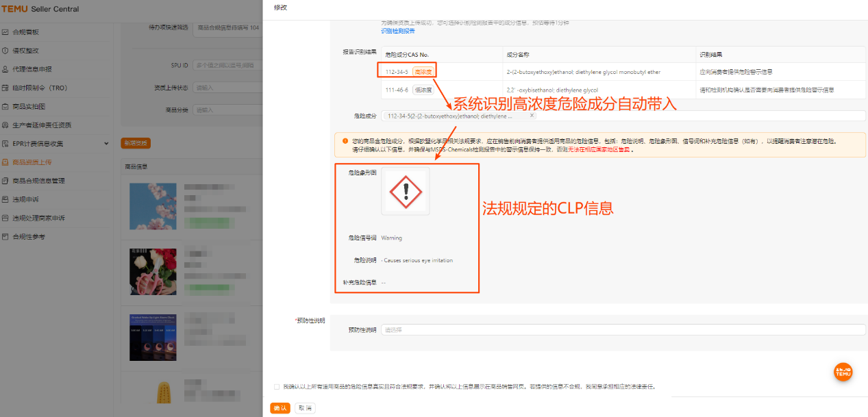Click the orange 确认 confirm button
The image size is (868, 417).
279,407
